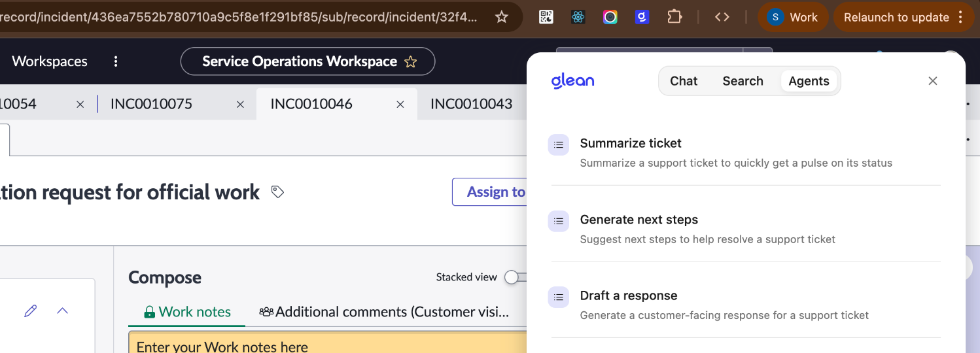This screenshot has width=980, height=353.
Task: Click the tag icon beside incident title
Action: (277, 192)
